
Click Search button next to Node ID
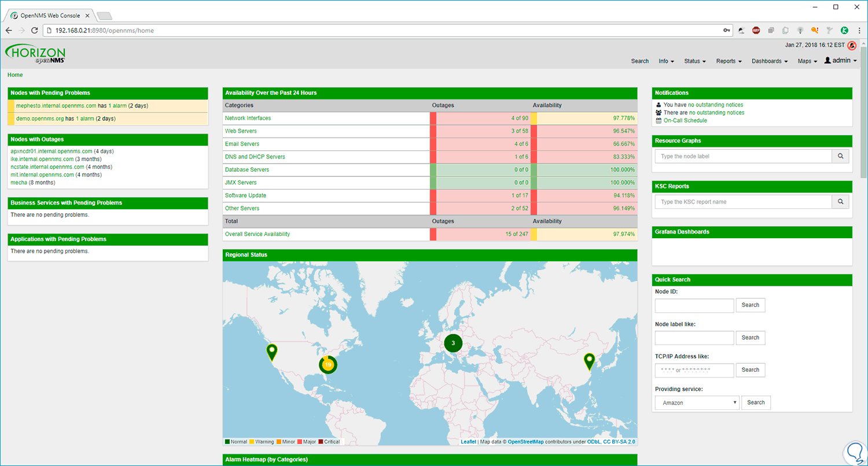[x=751, y=305]
